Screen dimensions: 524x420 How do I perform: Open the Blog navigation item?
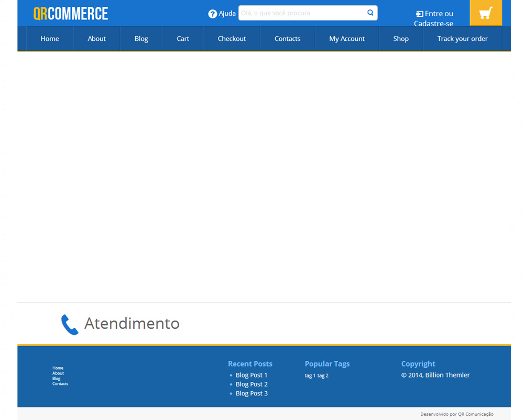tap(141, 39)
